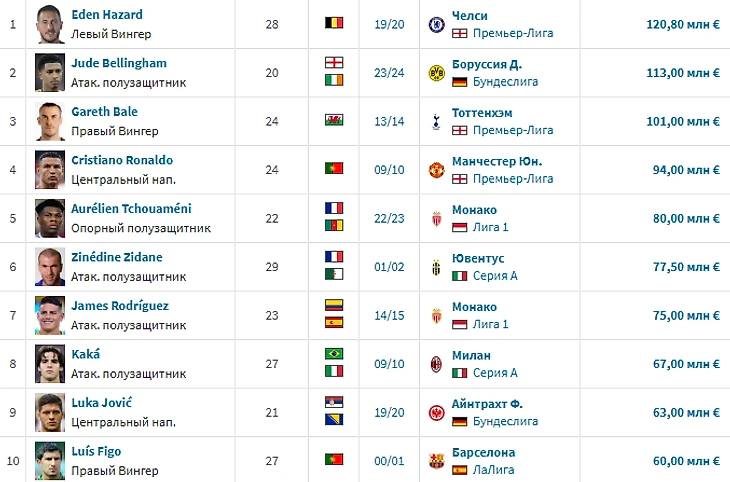Click the Wales flag for Gareth Bale
Screen dimensions: 730x482
334,120
